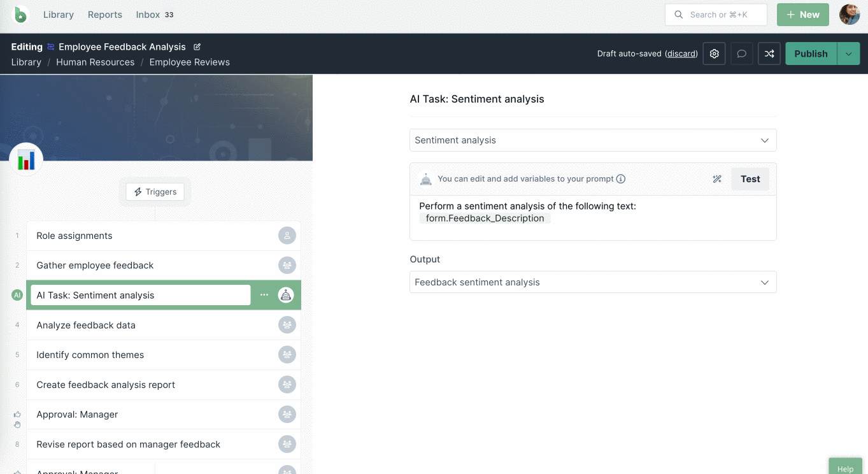The height and width of the screenshot is (474, 868).
Task: Click the group icon on Gather employee feedback
Action: (287, 265)
